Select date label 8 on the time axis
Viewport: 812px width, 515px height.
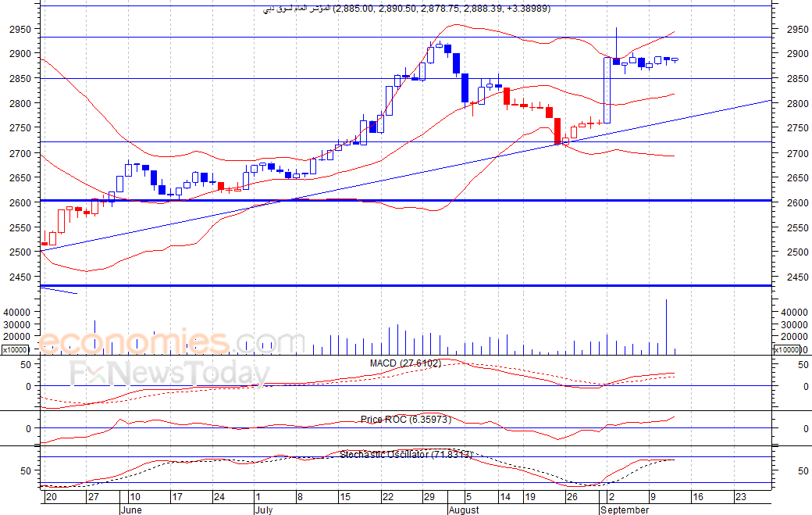[x=300, y=497]
